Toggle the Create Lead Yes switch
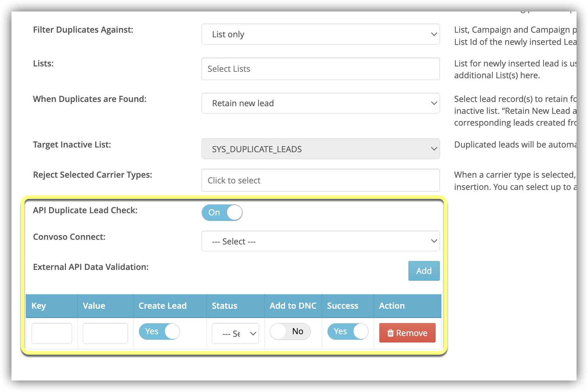Viewport: 588px width, 392px height. point(160,331)
